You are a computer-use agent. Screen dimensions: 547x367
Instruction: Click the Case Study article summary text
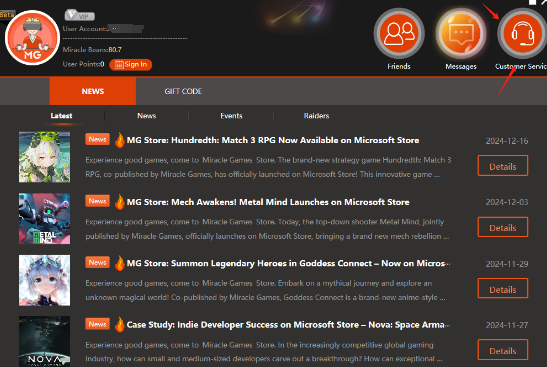(264, 352)
